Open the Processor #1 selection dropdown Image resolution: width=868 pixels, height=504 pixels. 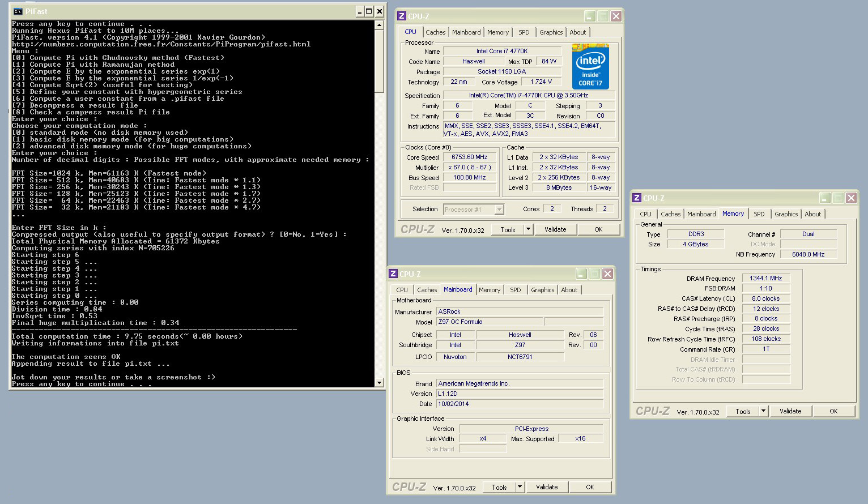[499, 210]
